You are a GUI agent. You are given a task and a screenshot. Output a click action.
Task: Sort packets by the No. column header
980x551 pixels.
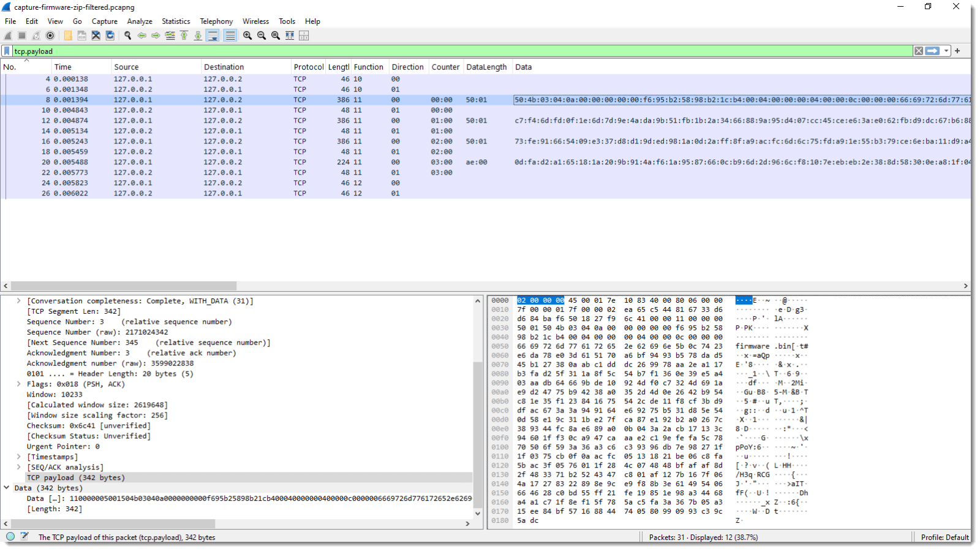[26, 67]
